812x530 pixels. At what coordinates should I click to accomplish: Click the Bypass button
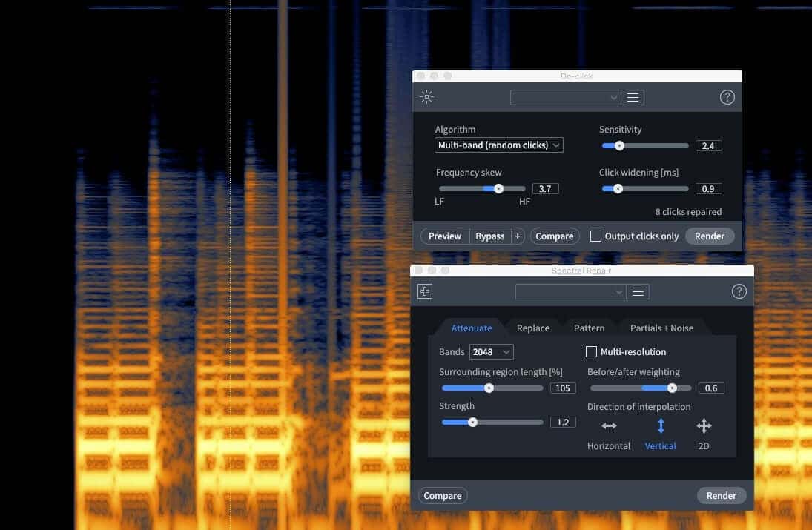490,236
